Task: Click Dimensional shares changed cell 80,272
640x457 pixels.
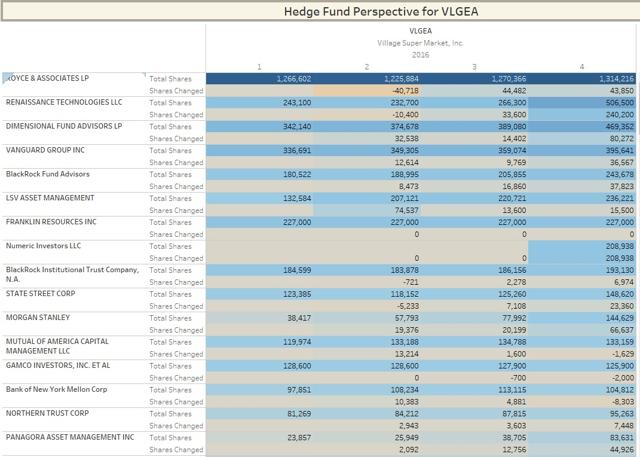Action: (x=582, y=138)
